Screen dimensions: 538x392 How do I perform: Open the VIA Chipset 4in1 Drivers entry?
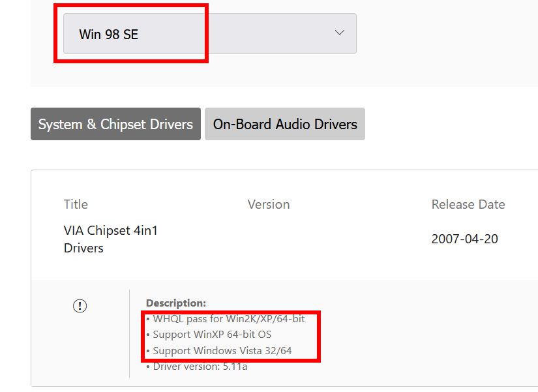[110, 239]
